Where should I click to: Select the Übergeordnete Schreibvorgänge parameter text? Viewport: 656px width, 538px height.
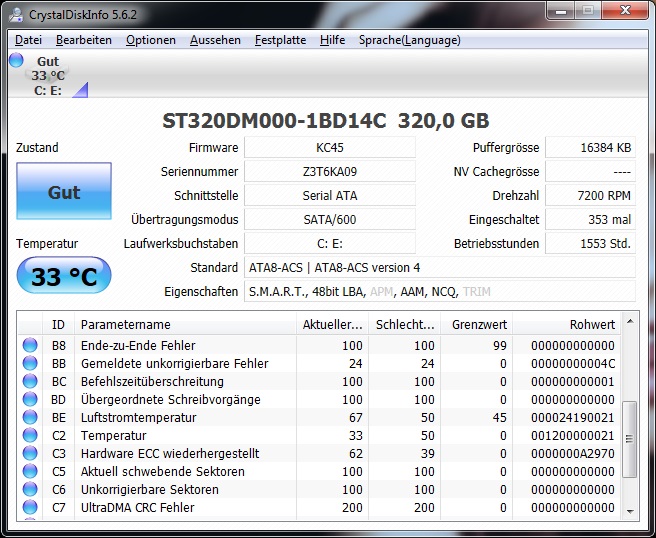(171, 400)
